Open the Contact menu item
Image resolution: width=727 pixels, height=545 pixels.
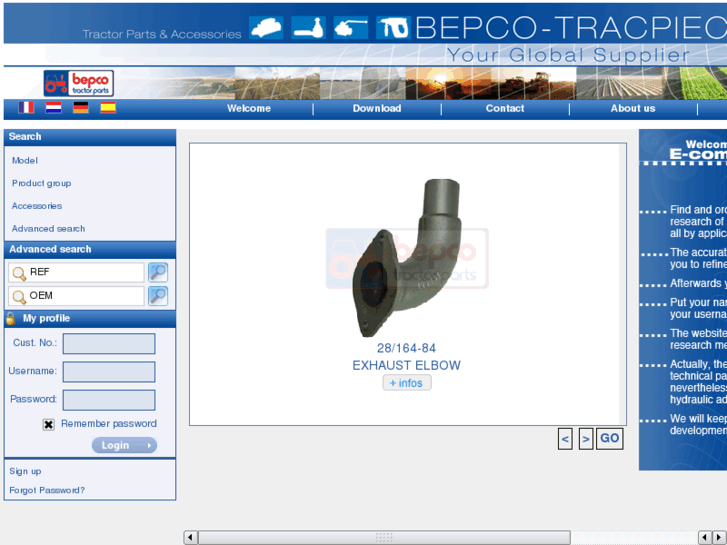pos(505,109)
